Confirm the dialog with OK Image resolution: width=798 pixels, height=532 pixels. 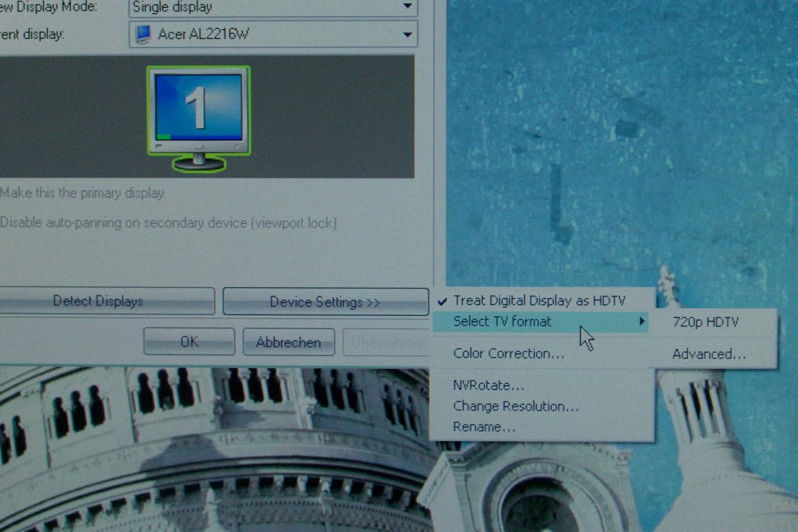click(x=189, y=341)
